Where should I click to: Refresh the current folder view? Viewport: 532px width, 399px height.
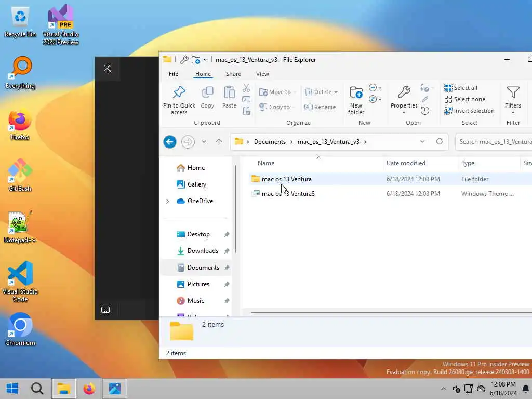coord(440,141)
